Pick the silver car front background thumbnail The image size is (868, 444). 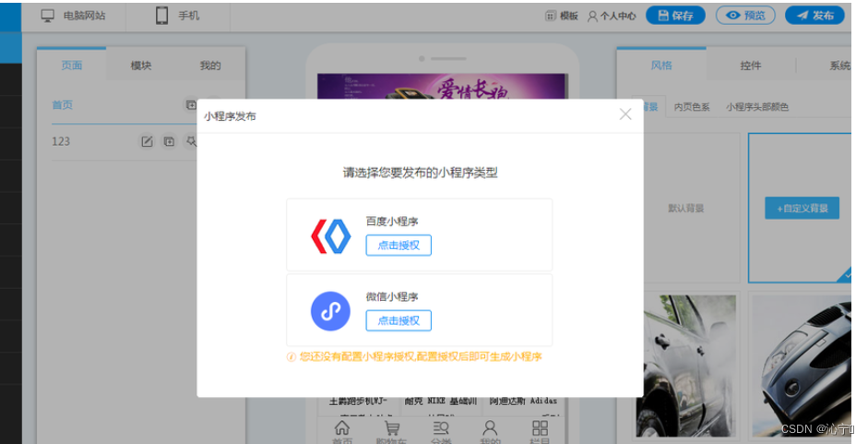pyautogui.click(x=802, y=366)
